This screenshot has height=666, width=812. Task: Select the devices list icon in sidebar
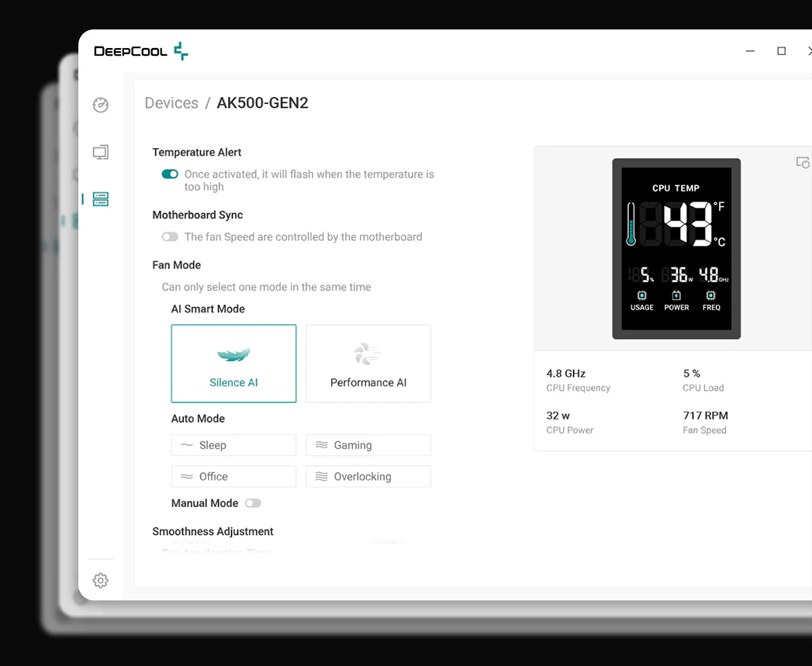101,199
